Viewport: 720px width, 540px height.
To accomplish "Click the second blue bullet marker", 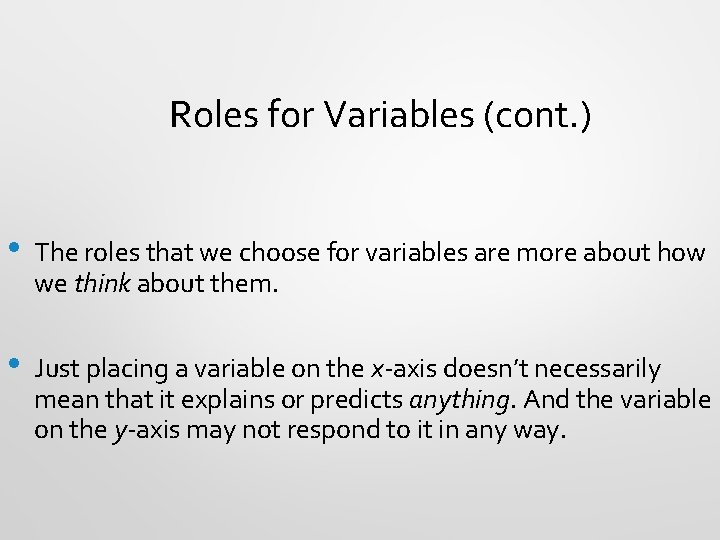I will (14, 363).
